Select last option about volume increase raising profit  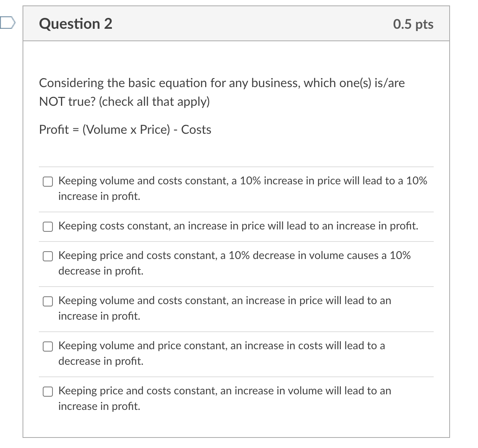[47, 392]
